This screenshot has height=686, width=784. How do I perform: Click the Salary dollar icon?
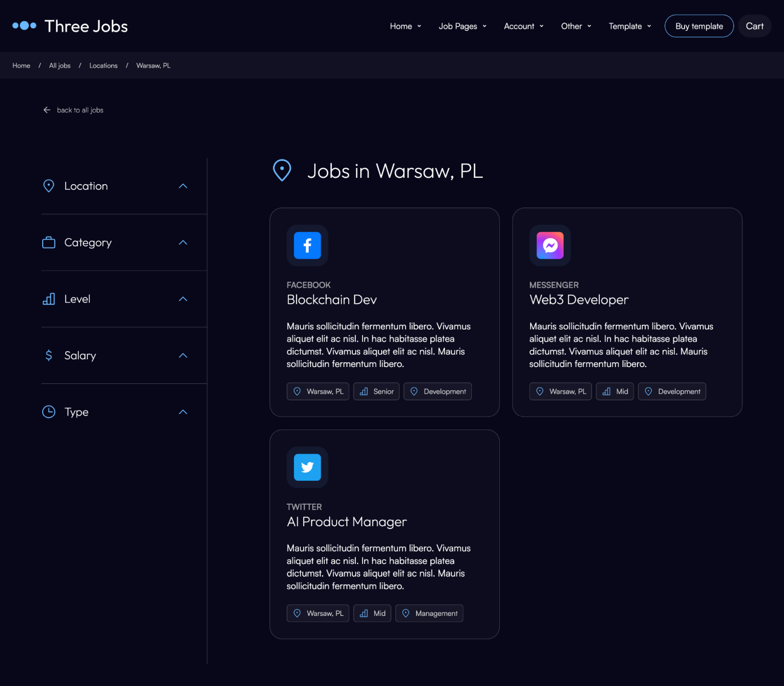49,355
